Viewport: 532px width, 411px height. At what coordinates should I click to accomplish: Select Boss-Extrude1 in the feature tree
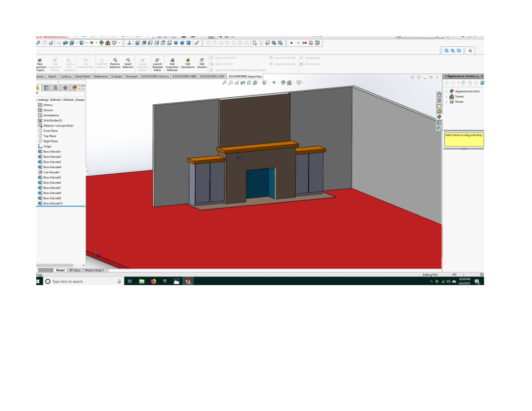49,152
